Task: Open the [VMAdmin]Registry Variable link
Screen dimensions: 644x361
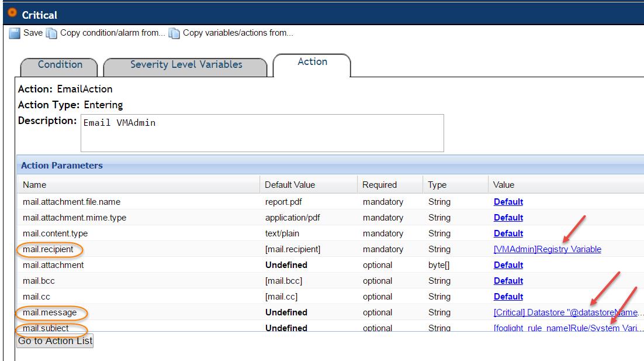Action: pos(547,249)
